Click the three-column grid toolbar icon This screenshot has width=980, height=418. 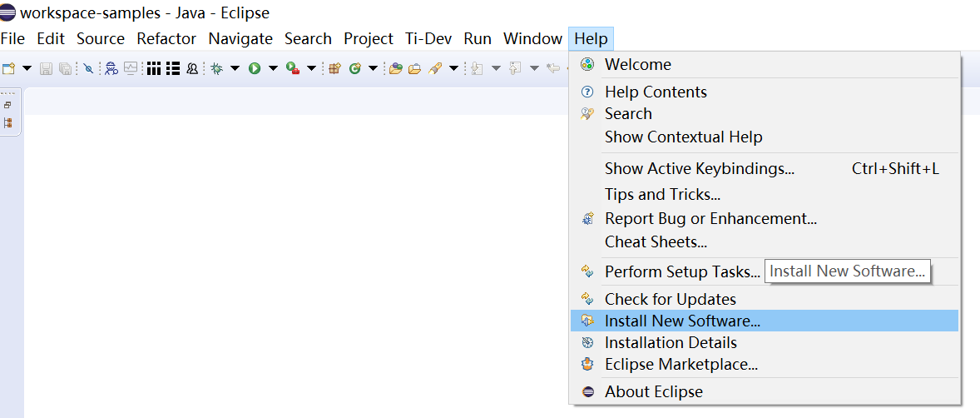154,68
